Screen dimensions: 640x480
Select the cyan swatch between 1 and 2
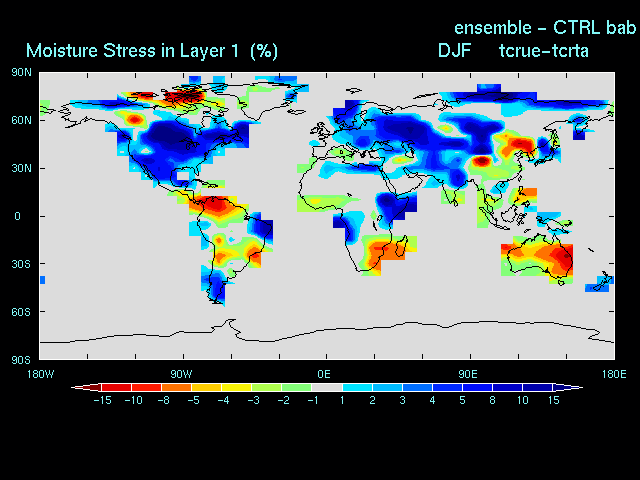click(x=357, y=386)
